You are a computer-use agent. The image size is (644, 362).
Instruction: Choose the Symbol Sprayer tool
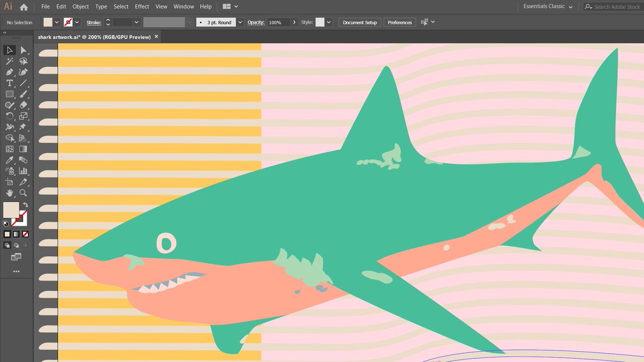click(10, 171)
